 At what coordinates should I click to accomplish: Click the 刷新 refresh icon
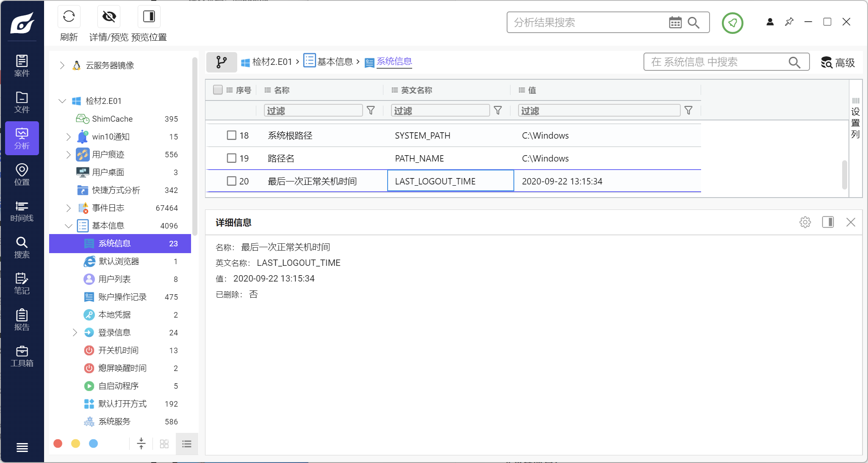click(x=69, y=17)
